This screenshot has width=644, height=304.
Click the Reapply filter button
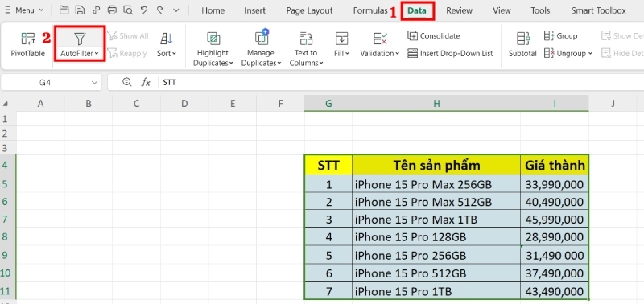coord(127,53)
